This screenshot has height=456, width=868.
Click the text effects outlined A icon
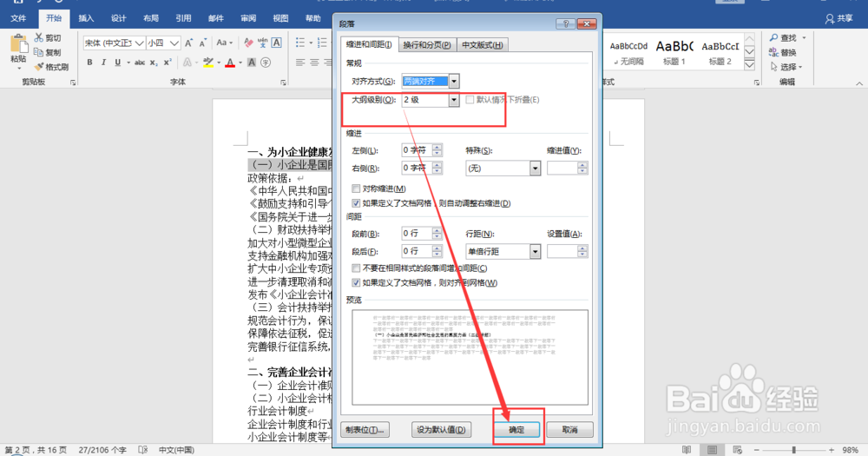(x=187, y=63)
